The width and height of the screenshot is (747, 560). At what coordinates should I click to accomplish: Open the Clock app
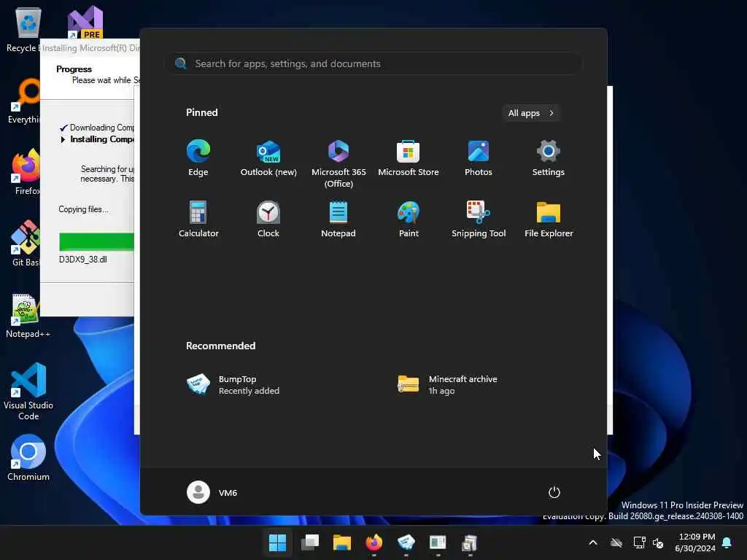pos(268,219)
